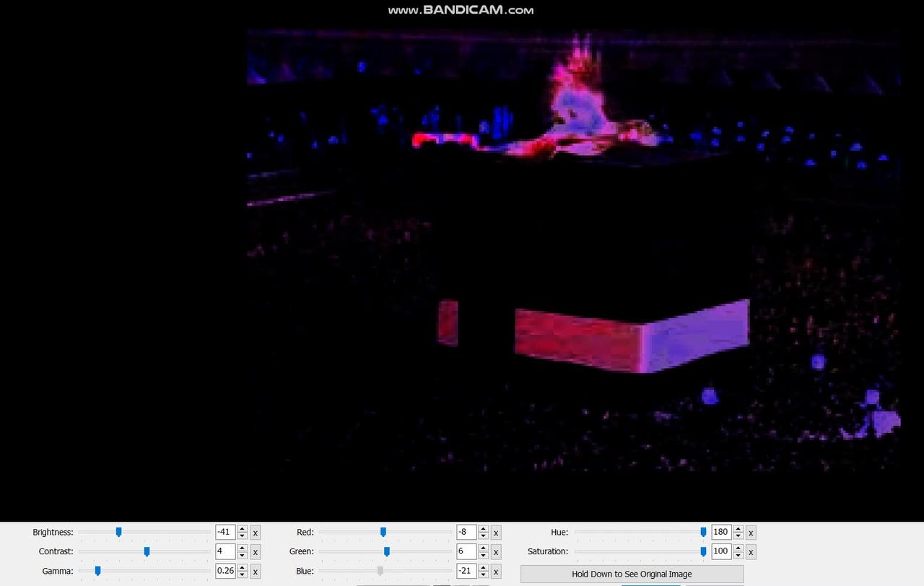Image resolution: width=924 pixels, height=586 pixels.
Task: Reset Hue with its x button
Action: coord(751,533)
